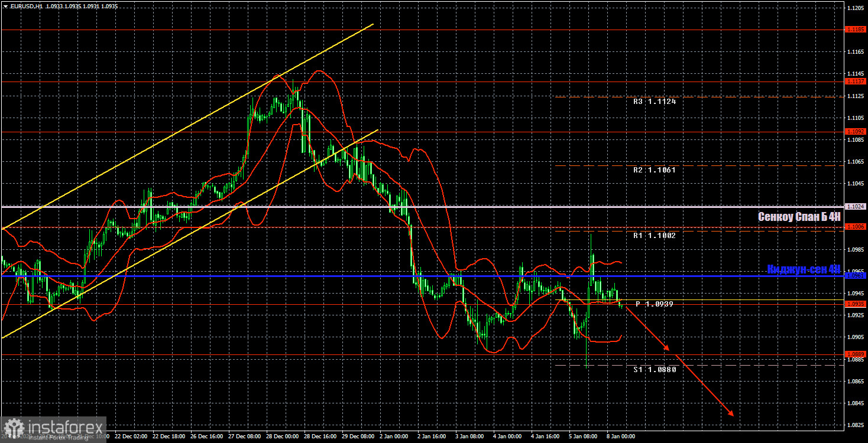Click the 1.0845 price scale value
This screenshot has height=443, width=868.
[x=855, y=403]
